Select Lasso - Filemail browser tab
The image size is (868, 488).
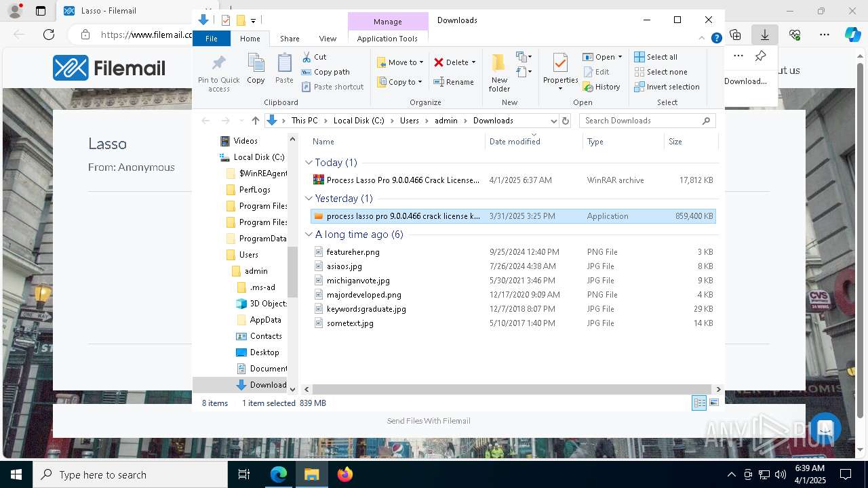click(108, 11)
